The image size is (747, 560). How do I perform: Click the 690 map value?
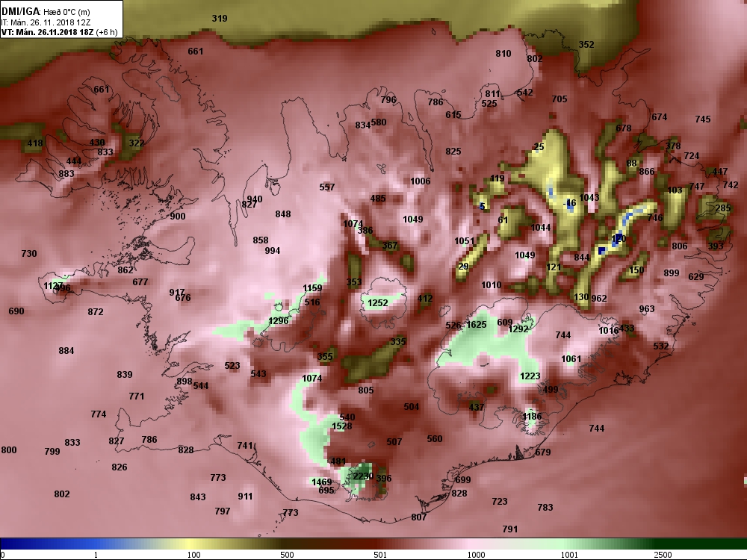click(x=16, y=311)
